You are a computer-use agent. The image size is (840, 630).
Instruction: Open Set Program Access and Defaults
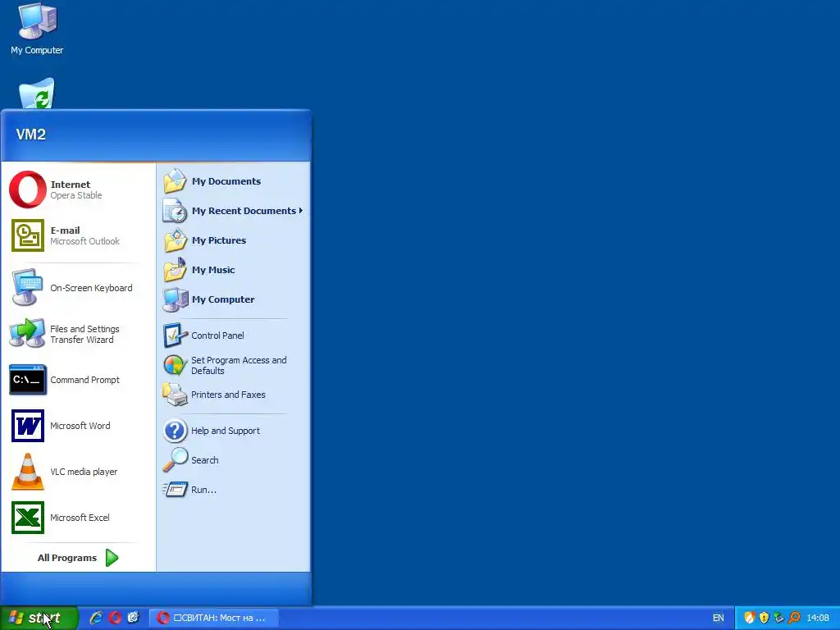(234, 365)
